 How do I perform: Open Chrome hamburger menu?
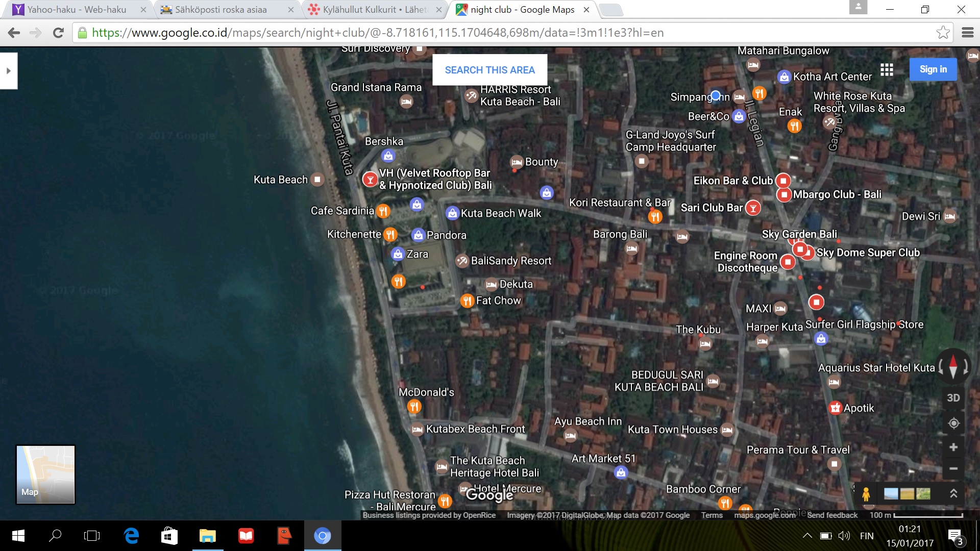pyautogui.click(x=967, y=33)
